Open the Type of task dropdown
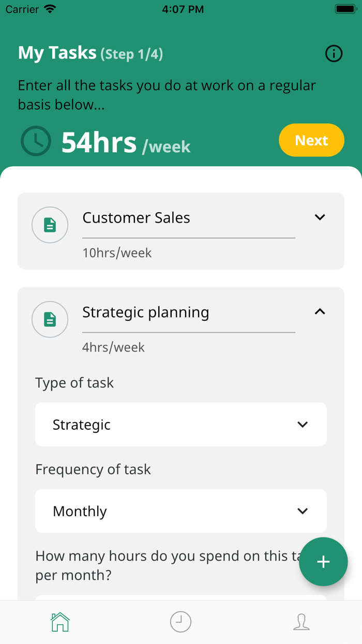 click(180, 425)
